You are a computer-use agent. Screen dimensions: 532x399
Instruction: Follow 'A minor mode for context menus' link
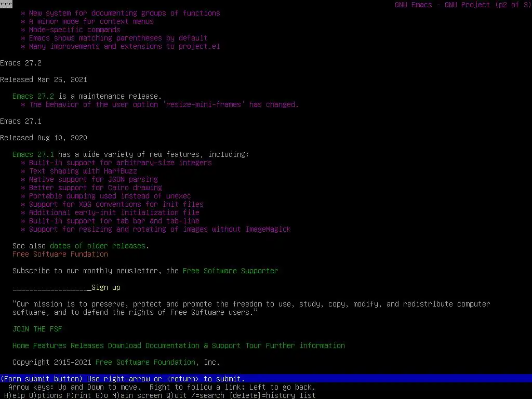[91, 21]
